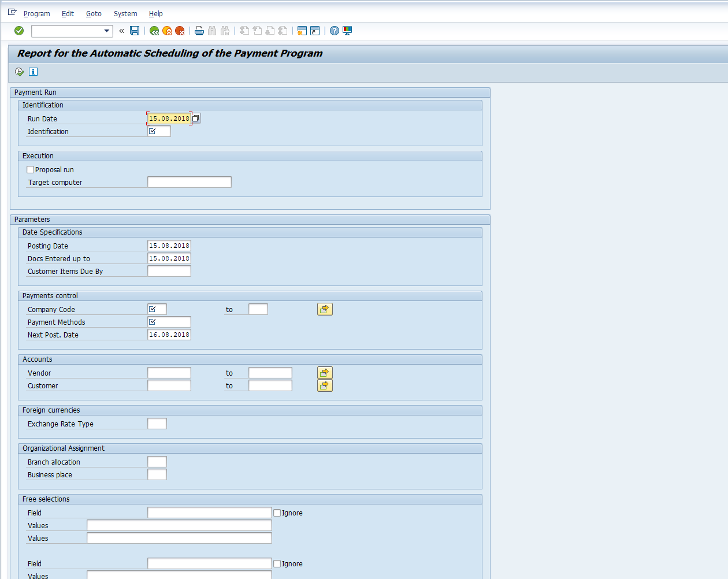Open multiple selection for Company Code
The width and height of the screenshot is (728, 579).
(x=325, y=310)
